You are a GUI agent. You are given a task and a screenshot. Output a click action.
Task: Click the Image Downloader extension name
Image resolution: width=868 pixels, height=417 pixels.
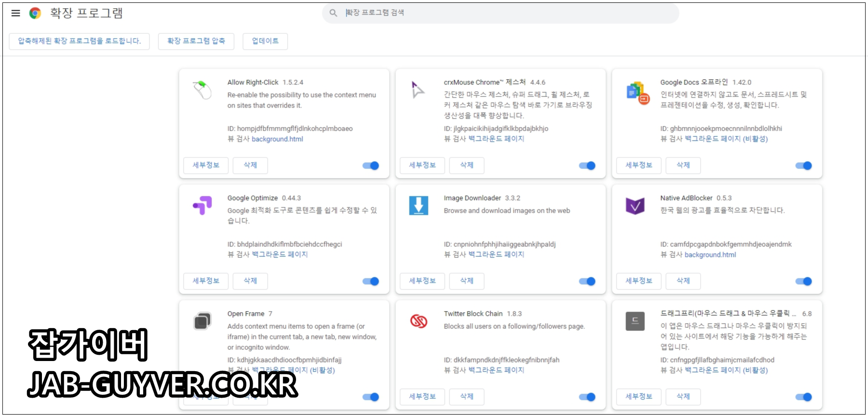click(x=473, y=198)
